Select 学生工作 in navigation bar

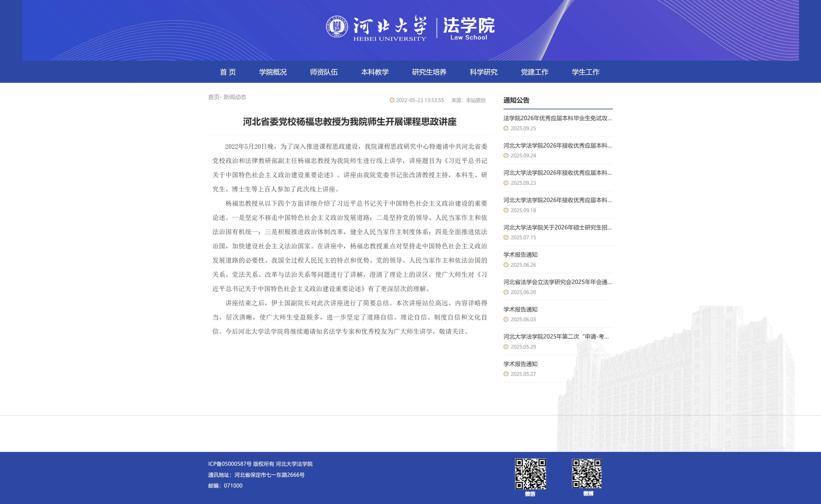pyautogui.click(x=585, y=72)
